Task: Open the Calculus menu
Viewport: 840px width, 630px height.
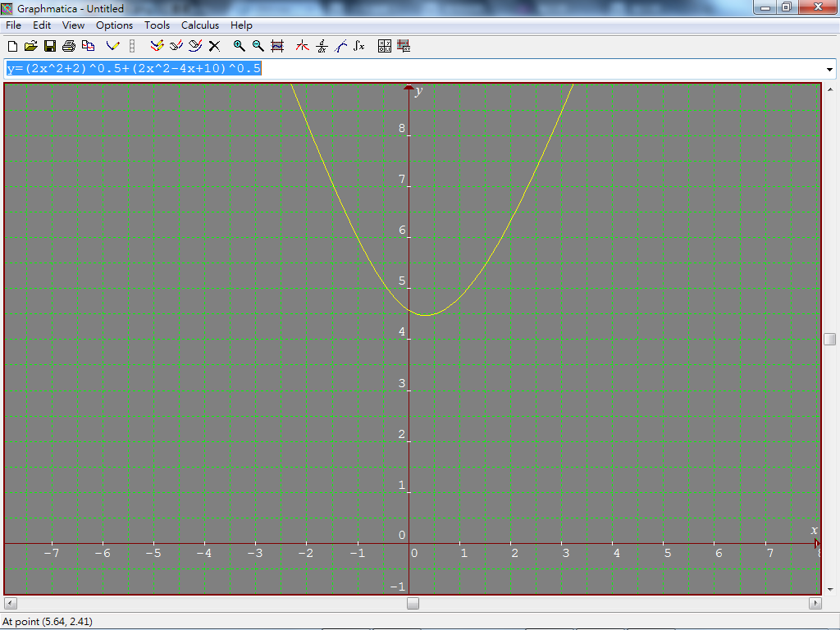Action: pos(200,25)
